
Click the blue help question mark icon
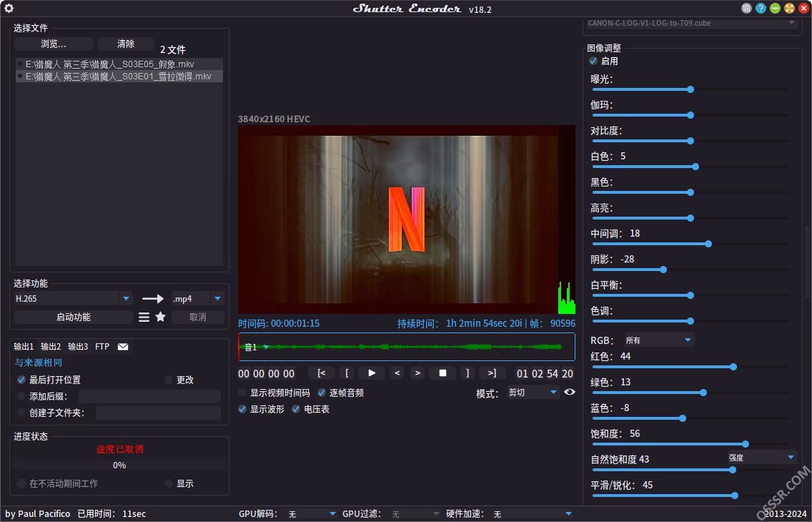[x=761, y=9]
